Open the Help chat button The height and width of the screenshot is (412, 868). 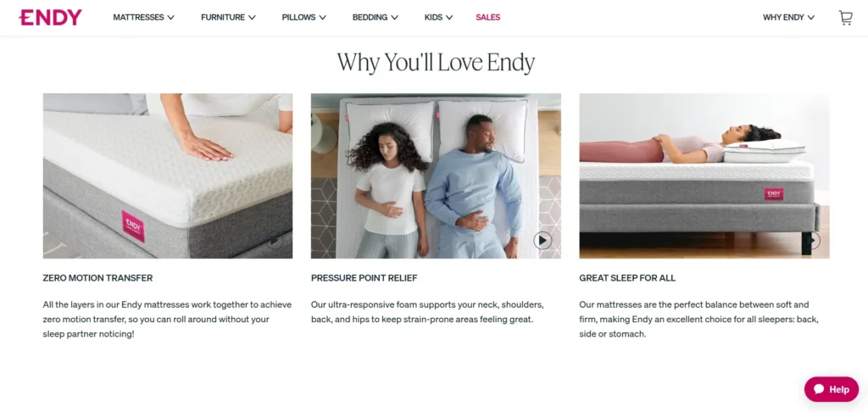click(x=832, y=389)
